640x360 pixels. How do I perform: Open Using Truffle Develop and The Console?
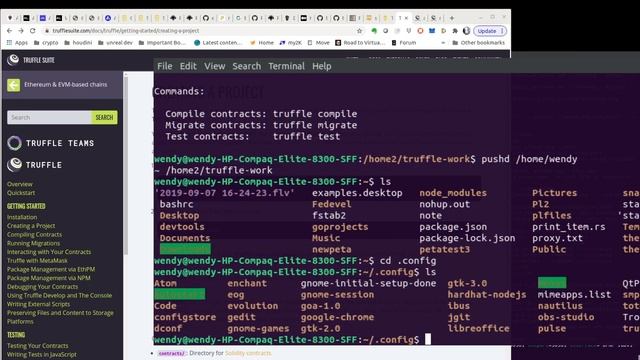tap(59, 295)
